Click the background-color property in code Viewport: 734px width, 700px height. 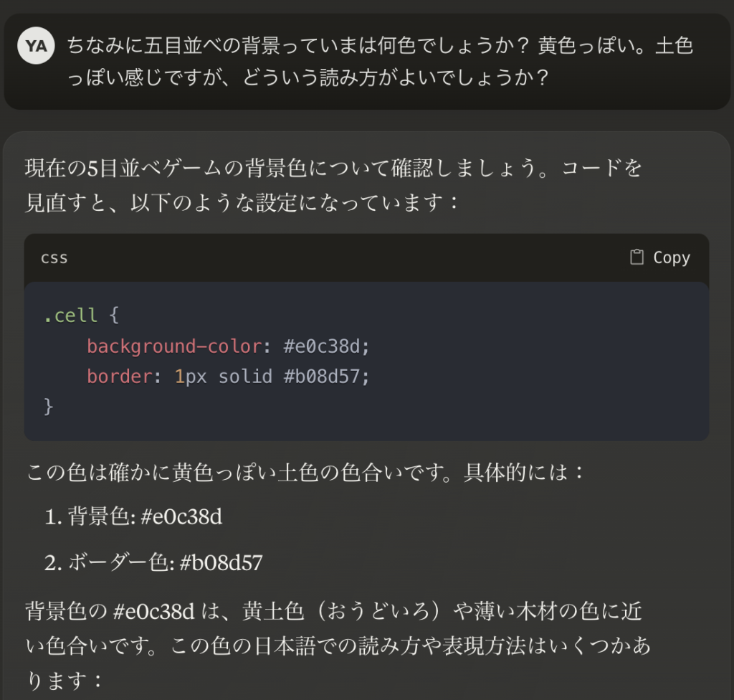[174, 346]
